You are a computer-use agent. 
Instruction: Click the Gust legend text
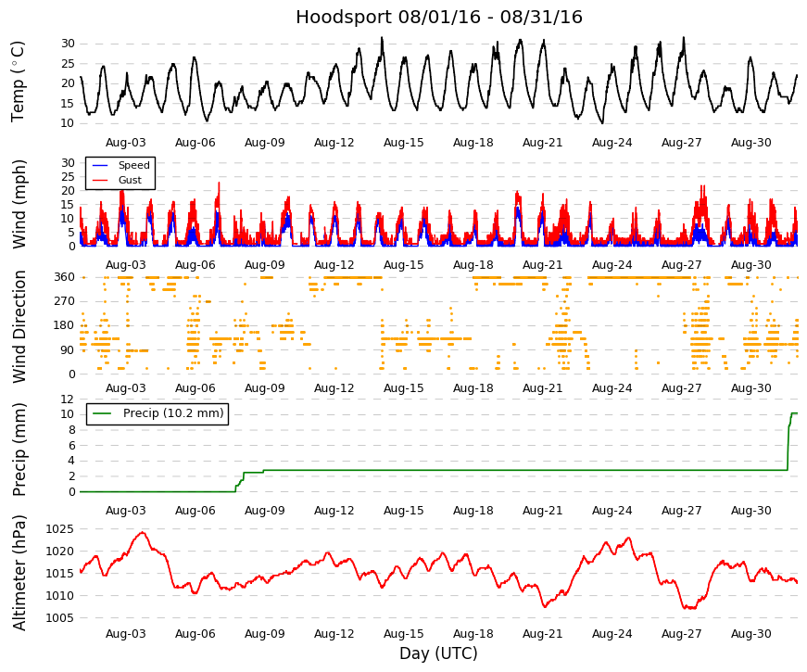point(130,180)
